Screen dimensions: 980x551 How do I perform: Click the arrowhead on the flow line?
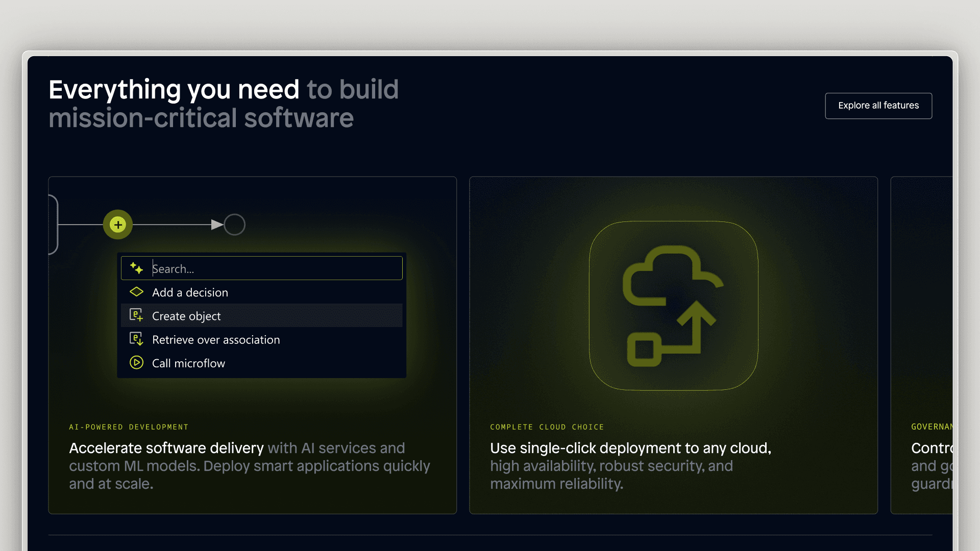[217, 224]
